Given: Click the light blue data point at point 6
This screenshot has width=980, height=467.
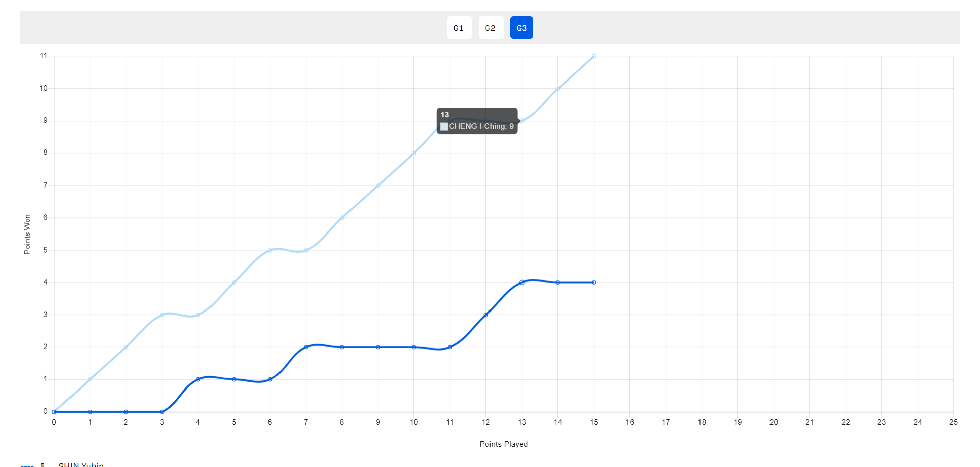Looking at the screenshot, I should (270, 250).
